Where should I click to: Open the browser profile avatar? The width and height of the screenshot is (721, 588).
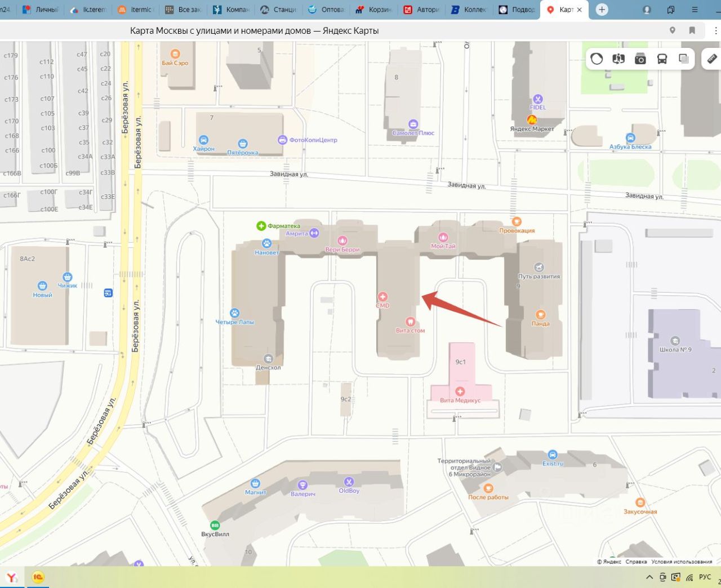click(x=647, y=10)
